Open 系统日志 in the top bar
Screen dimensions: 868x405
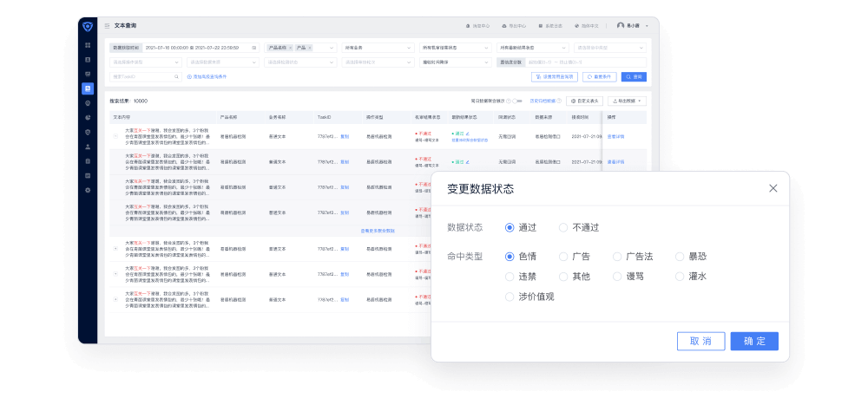pos(550,26)
